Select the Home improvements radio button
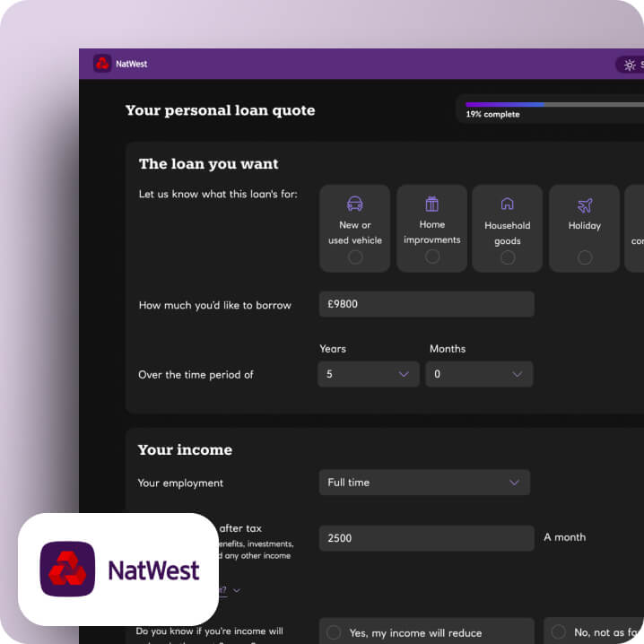The height and width of the screenshot is (644, 644). pyautogui.click(x=432, y=257)
